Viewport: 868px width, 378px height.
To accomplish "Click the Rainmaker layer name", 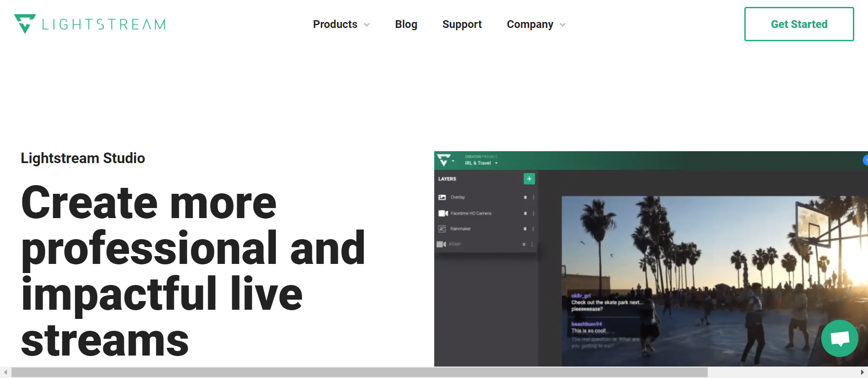I will 460,229.
